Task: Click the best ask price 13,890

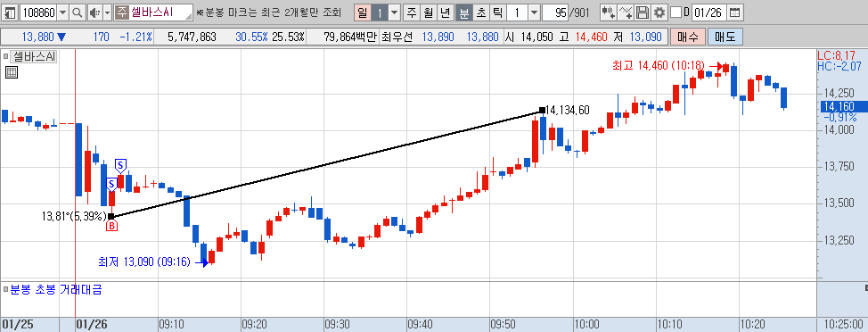Action: click(x=438, y=37)
